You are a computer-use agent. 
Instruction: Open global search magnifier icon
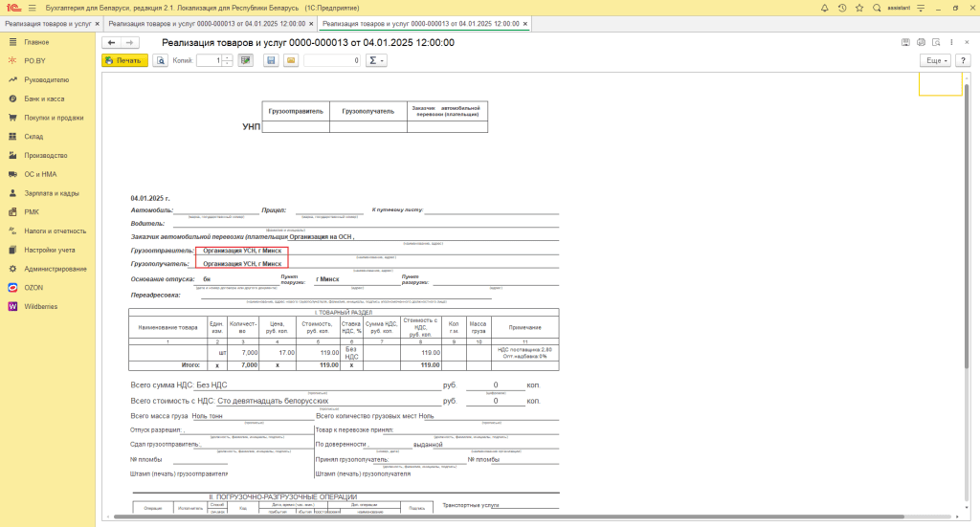click(x=877, y=8)
